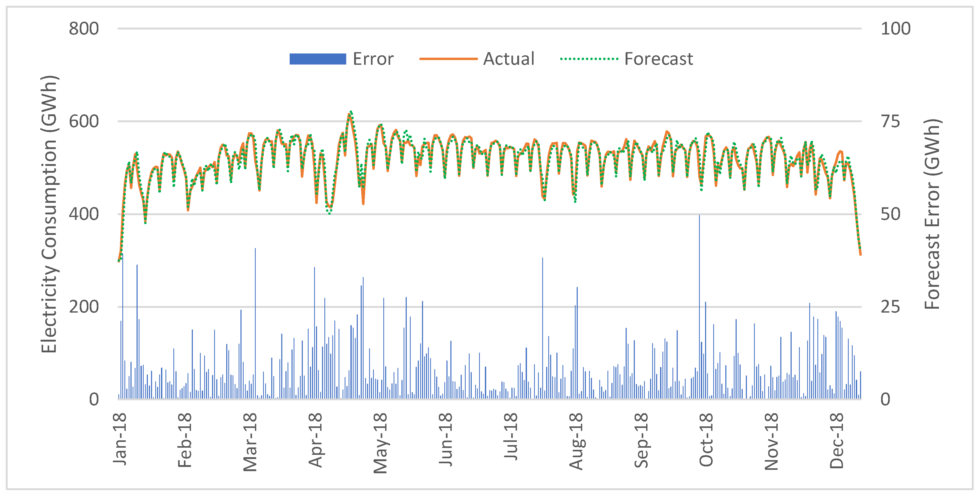This screenshot has height=493, width=980.
Task: Select the Forecast legend label
Action: [659, 59]
